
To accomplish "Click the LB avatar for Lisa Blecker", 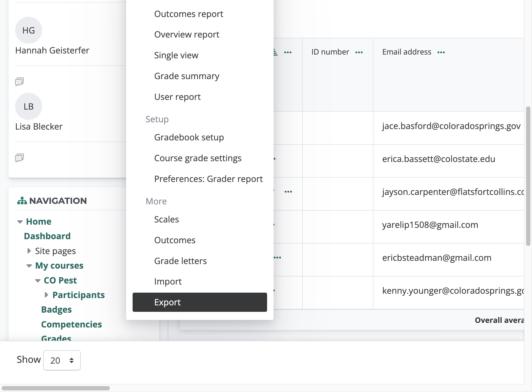I will click(29, 106).
